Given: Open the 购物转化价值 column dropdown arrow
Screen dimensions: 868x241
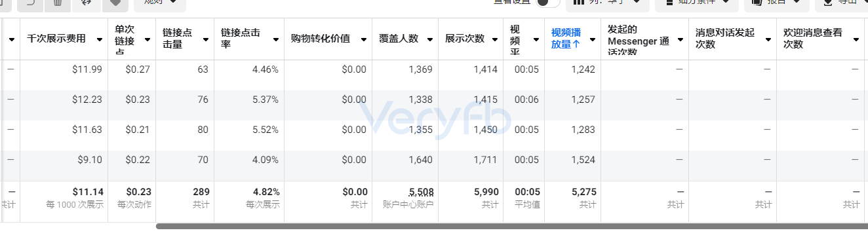Looking at the screenshot, I should (x=363, y=39).
